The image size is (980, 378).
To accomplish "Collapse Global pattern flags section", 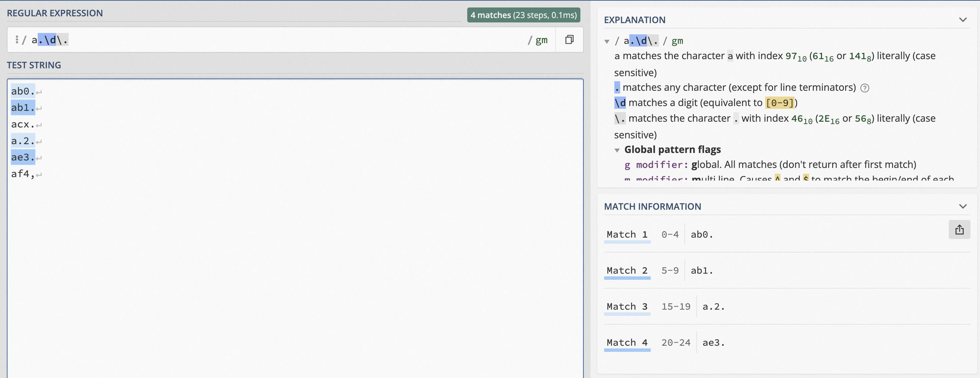I will (617, 150).
